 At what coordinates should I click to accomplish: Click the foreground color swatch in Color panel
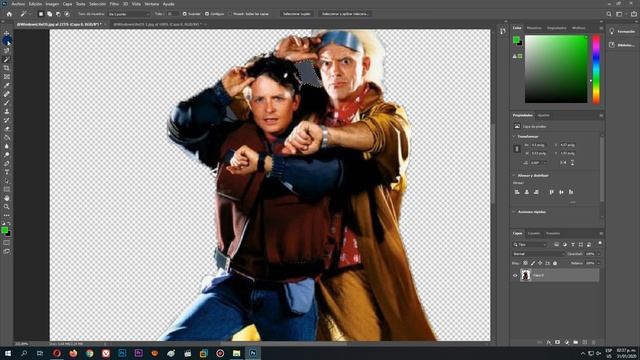click(516, 39)
